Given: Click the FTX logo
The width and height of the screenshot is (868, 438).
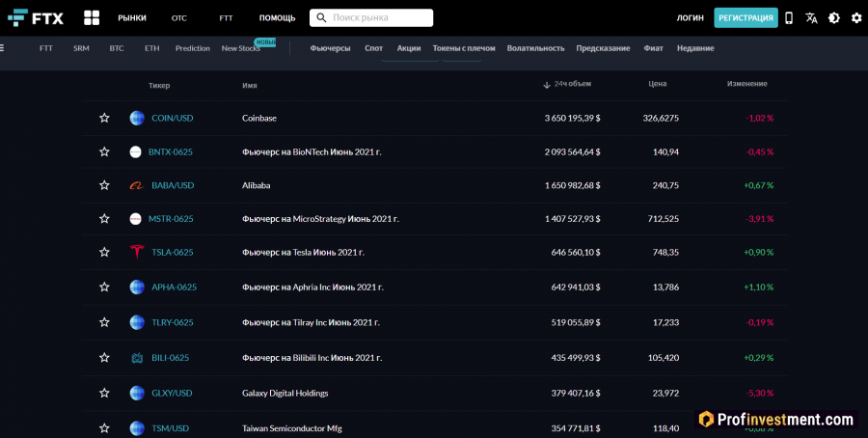Looking at the screenshot, I should click(x=36, y=17).
